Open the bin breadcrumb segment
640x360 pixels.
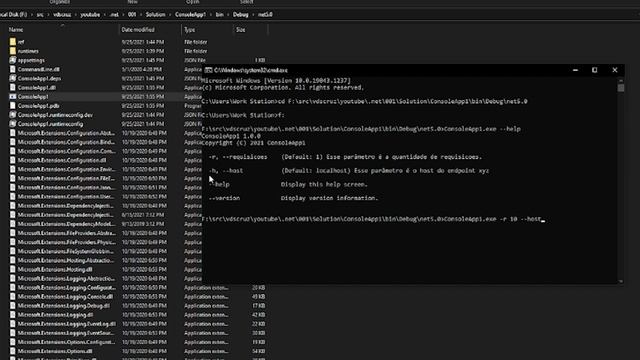point(220,15)
